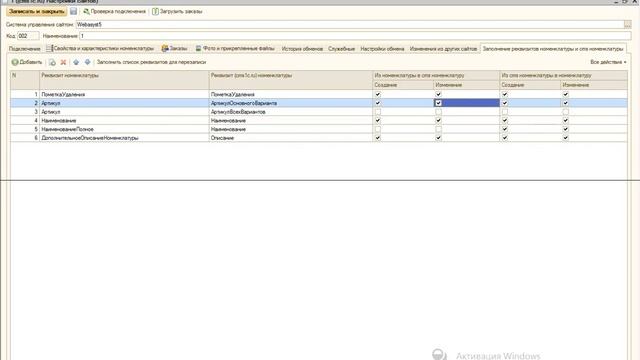Toggle highlighted Изменение checkbox in АртикулОсновногоВарианта row

[438, 103]
